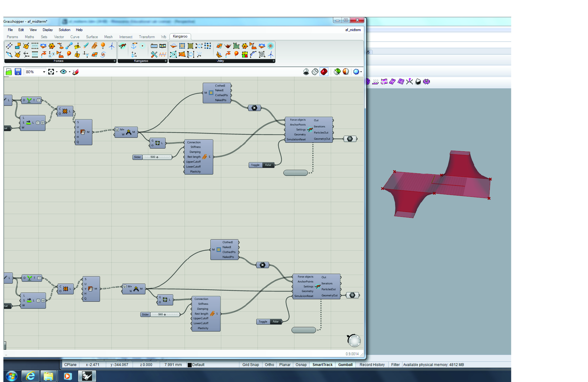Toggle Grid Snap in the status bar
Viewport: 588px width, 382px height.
(x=250, y=365)
